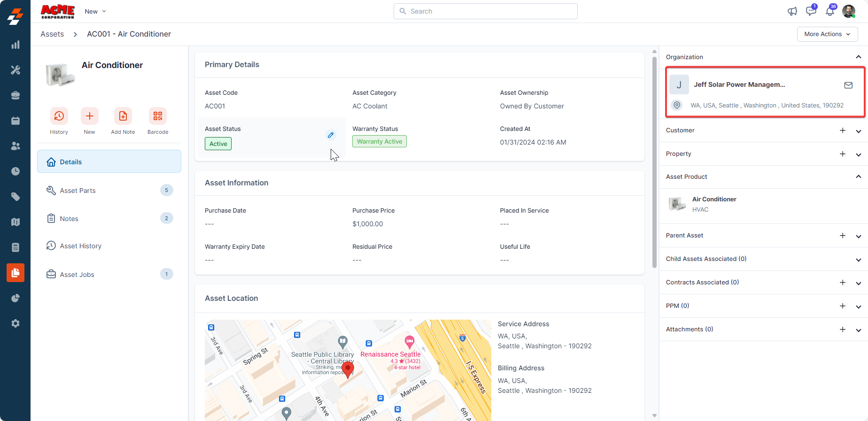Open the Add Note action
The height and width of the screenshot is (421, 868).
coord(123,116)
